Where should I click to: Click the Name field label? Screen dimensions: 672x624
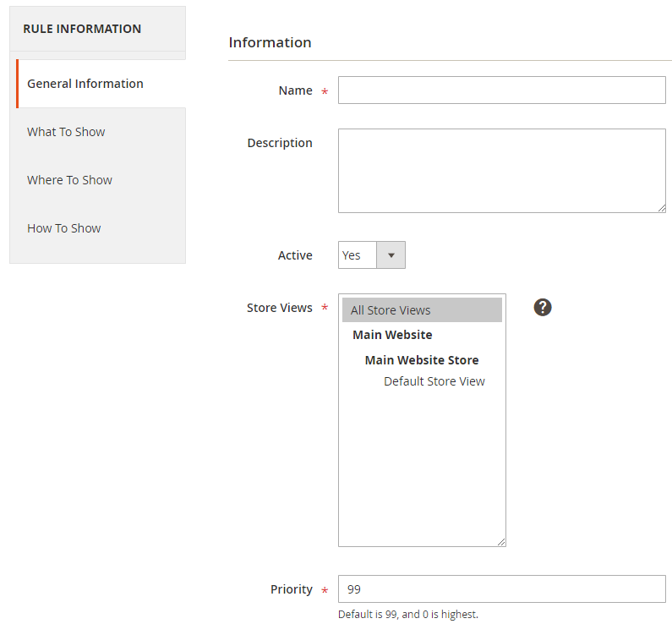295,90
